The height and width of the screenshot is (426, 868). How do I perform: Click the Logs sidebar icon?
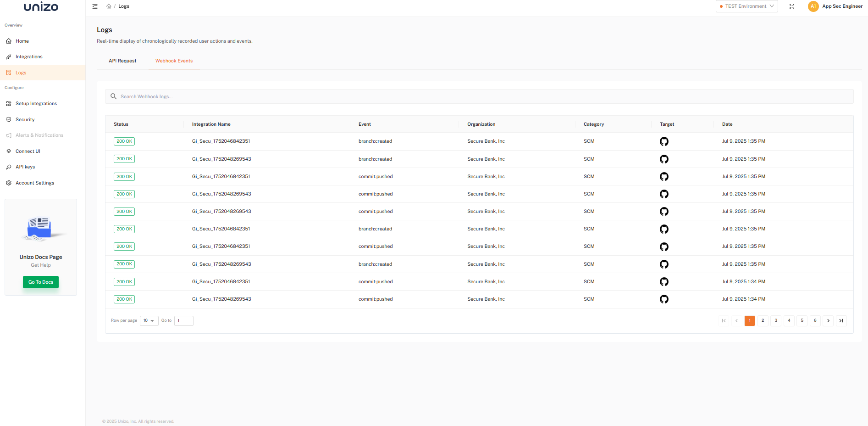[9, 73]
